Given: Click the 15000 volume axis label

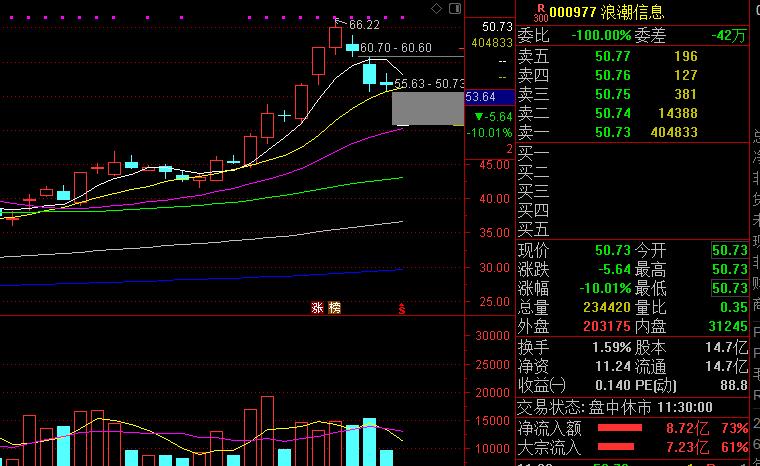Looking at the screenshot, I should point(492,421).
